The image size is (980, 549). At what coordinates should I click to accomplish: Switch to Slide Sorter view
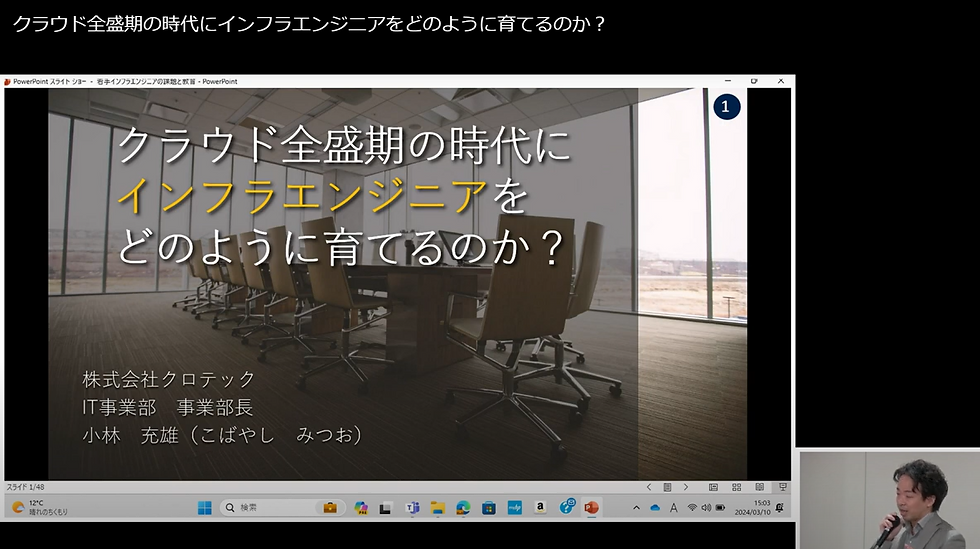[x=736, y=487]
